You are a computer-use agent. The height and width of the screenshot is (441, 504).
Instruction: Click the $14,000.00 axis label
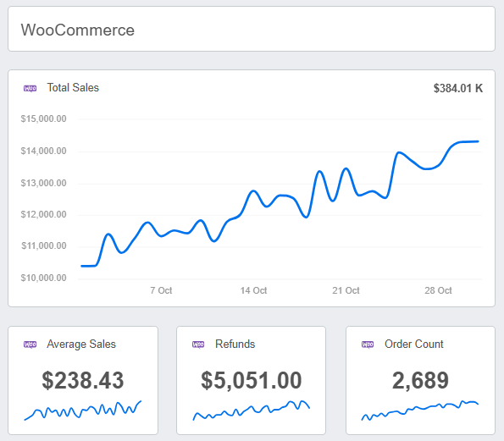(x=43, y=151)
